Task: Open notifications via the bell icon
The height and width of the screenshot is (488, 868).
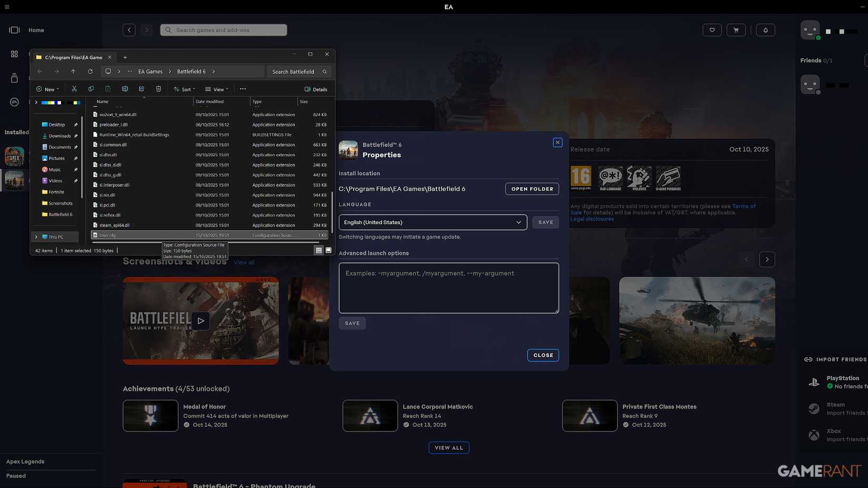Action: pos(765,30)
